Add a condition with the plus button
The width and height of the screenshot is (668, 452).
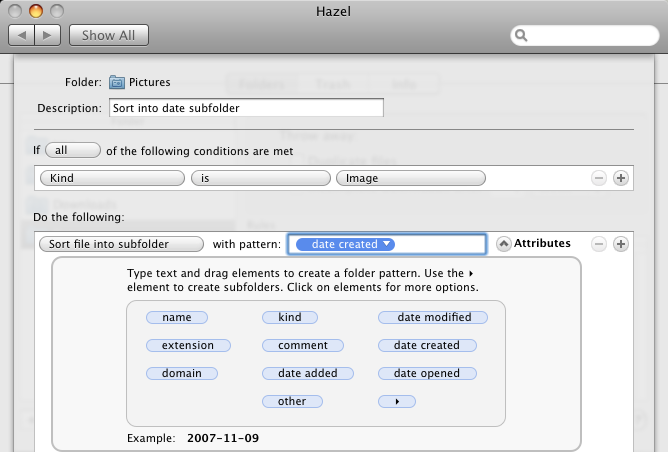pyautogui.click(x=621, y=178)
